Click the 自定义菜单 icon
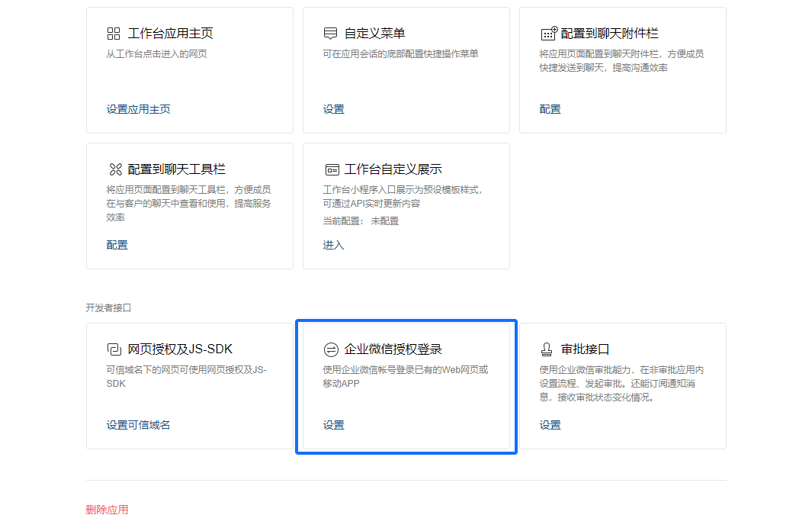Viewport: 812px width, 531px height. point(330,34)
